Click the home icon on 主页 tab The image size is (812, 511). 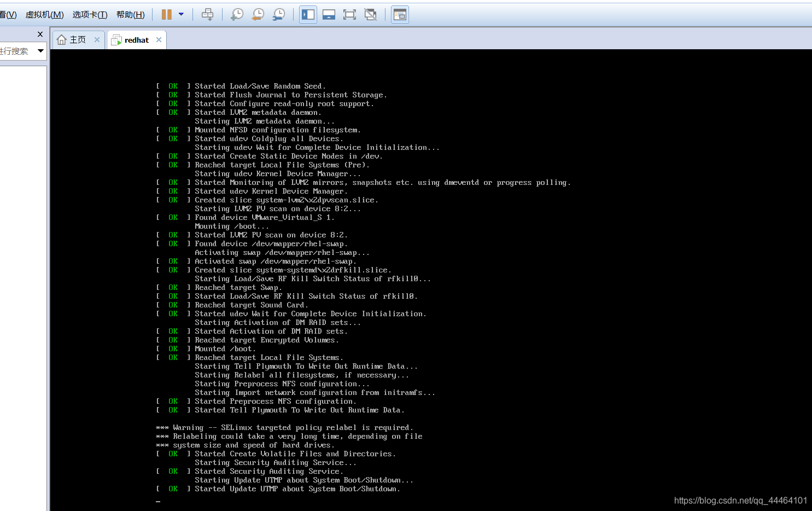62,40
